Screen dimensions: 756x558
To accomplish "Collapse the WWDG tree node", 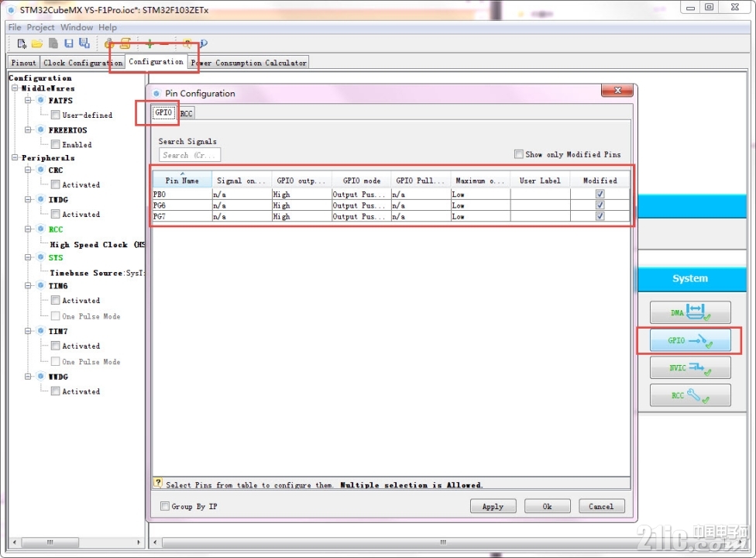I will point(28,376).
